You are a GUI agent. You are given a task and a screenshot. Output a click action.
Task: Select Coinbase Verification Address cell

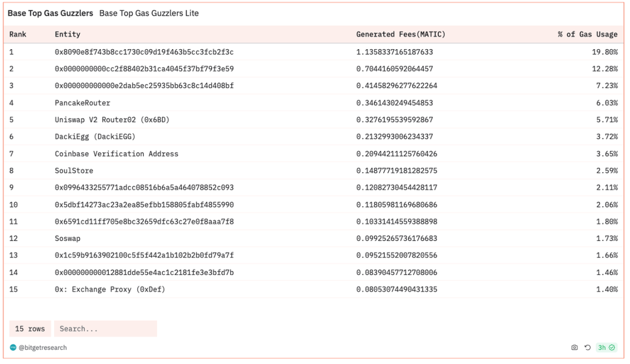pos(116,154)
